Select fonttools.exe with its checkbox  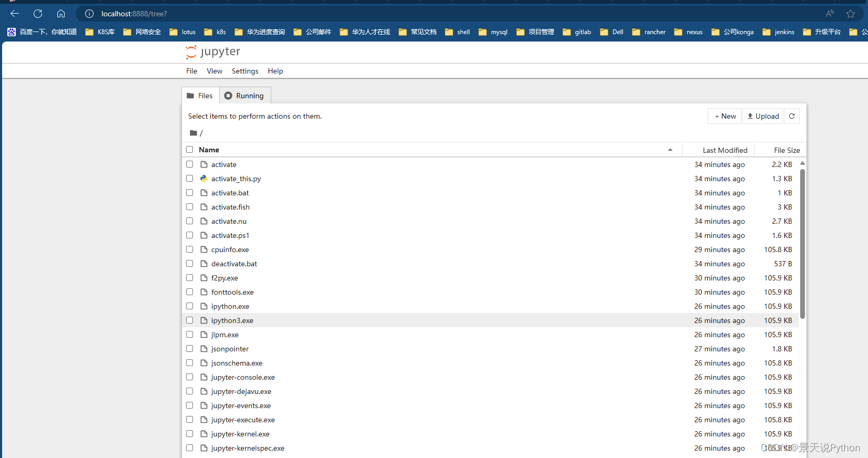point(190,292)
